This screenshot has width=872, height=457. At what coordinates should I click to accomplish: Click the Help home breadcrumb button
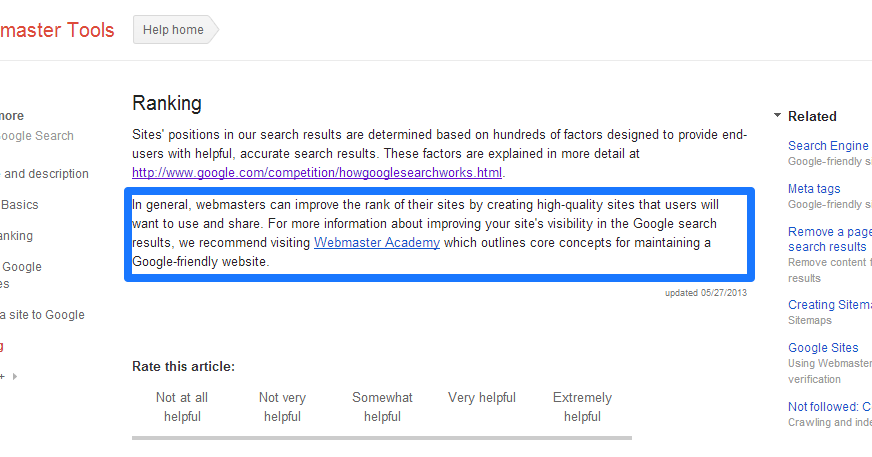[174, 30]
